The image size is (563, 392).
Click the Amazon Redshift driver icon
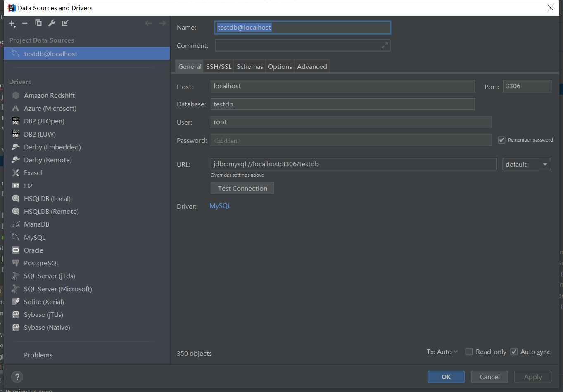coord(16,95)
